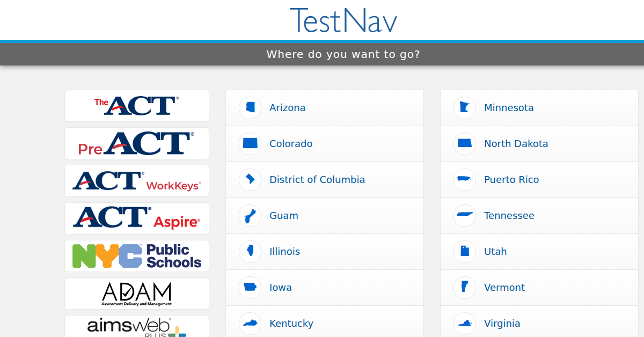Select The ACT logo tile
644x337 pixels.
(137, 106)
